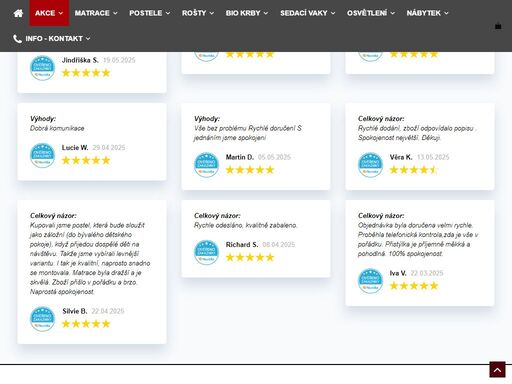Click the review text 'Dobrá komunikace'

[x=57, y=128]
